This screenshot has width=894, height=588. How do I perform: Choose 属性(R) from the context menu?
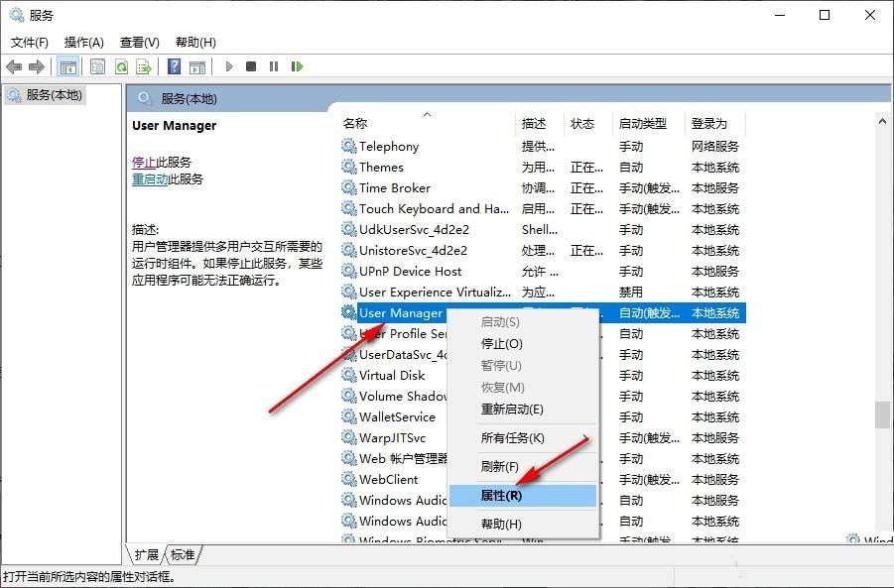[x=501, y=496]
